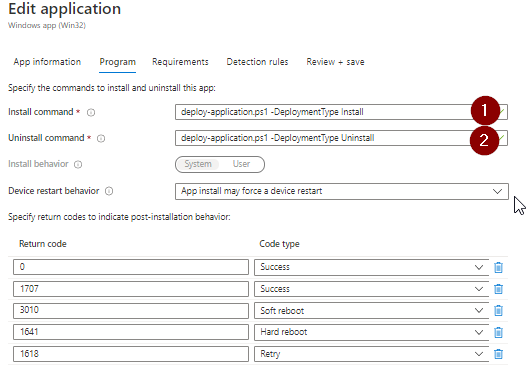Go to the Detection rules tab
Viewport: 527px width, 375px height.
[257, 62]
